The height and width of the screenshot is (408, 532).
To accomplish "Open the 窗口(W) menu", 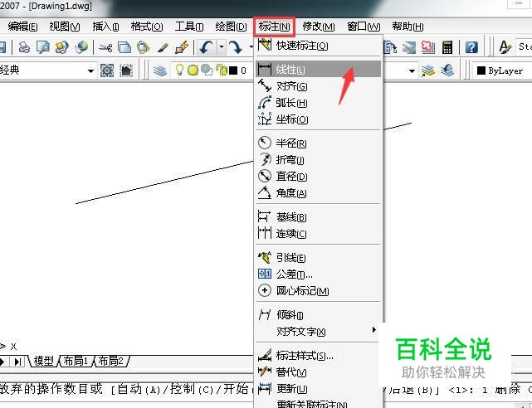I will pos(364,27).
